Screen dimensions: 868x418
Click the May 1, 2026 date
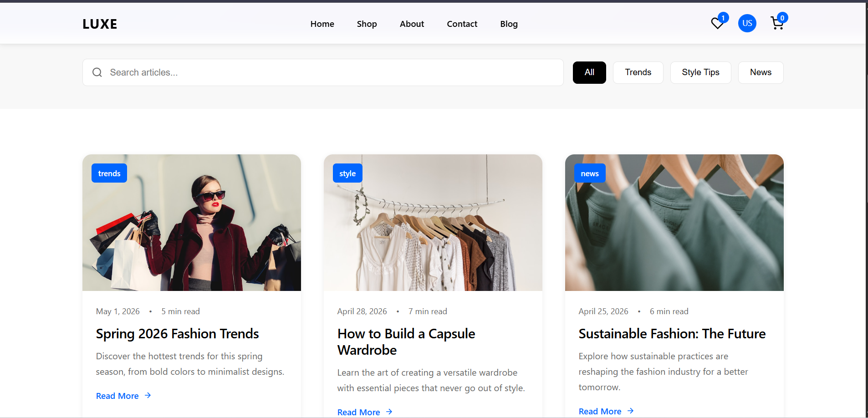coord(118,311)
